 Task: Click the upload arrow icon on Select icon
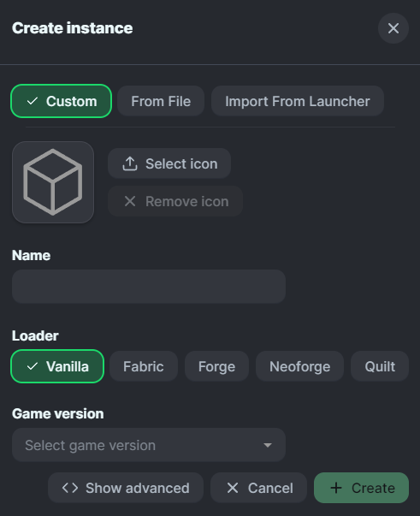tap(130, 163)
